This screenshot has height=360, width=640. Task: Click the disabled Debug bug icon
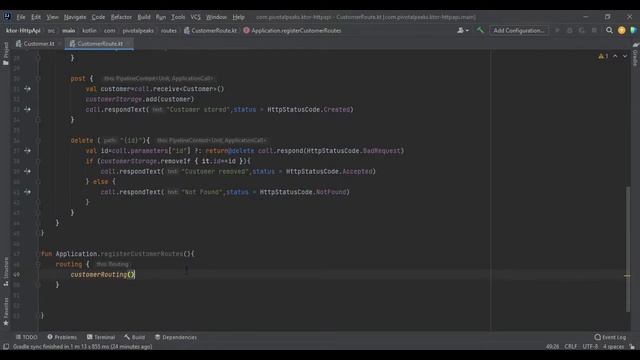(569, 30)
